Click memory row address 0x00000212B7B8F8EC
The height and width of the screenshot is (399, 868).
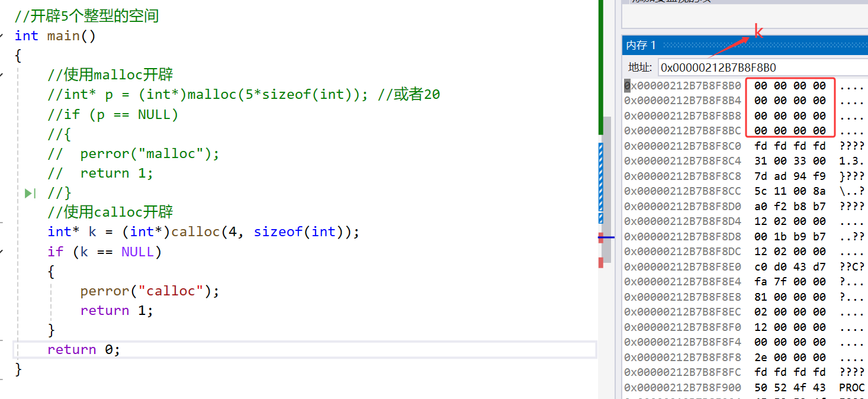(x=683, y=312)
